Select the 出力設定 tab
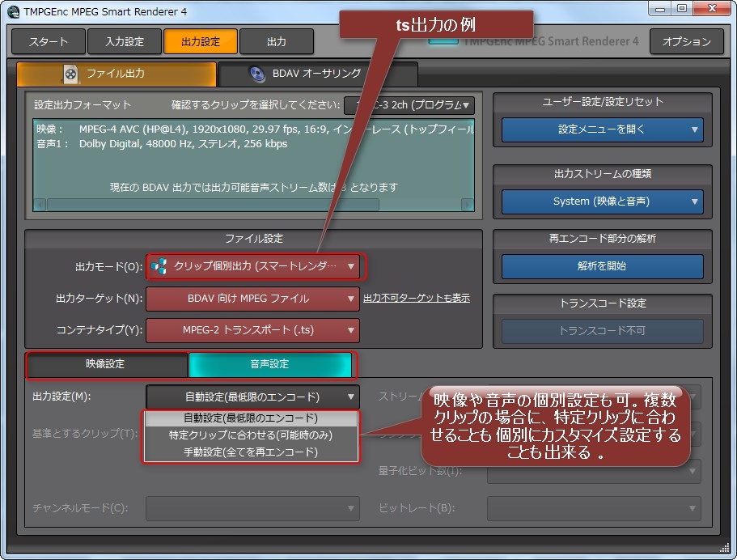Image resolution: width=737 pixels, height=560 pixels. tap(201, 42)
